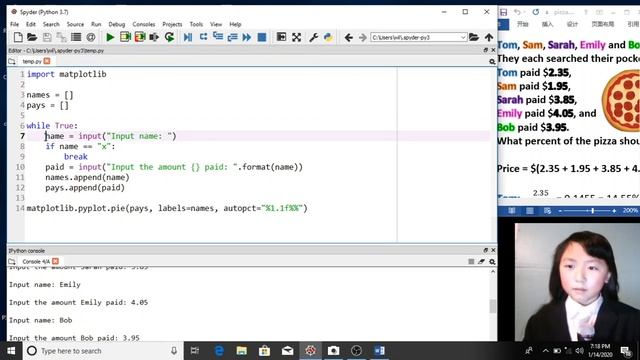
Task: Adjust the Word zoom slider
Action: [x=592, y=211]
